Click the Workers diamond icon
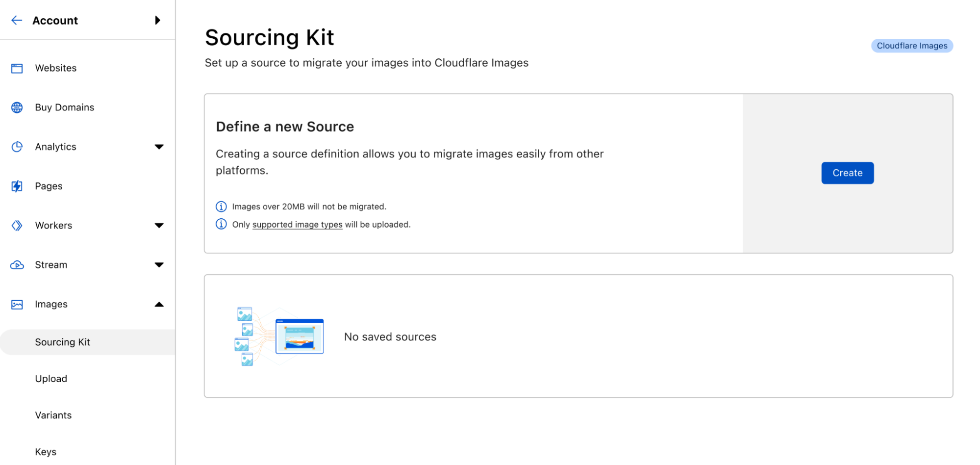This screenshot has height=465, width=980. pos(17,225)
